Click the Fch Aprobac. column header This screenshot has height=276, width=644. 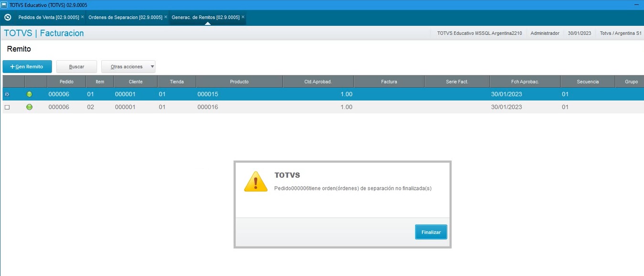click(x=525, y=82)
